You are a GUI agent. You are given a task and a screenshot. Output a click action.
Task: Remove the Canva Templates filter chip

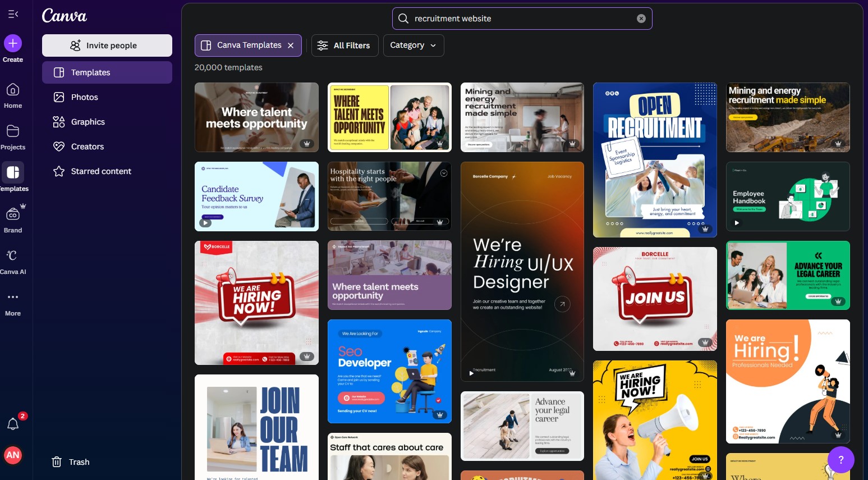[291, 45]
